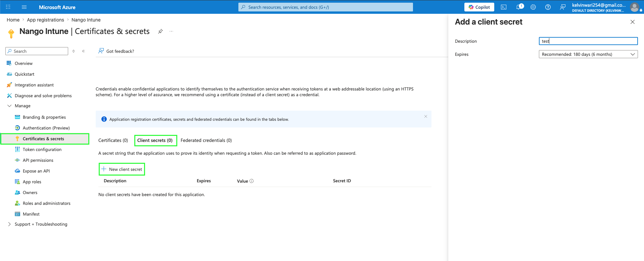Open Quickstart in the sidebar

pos(25,74)
